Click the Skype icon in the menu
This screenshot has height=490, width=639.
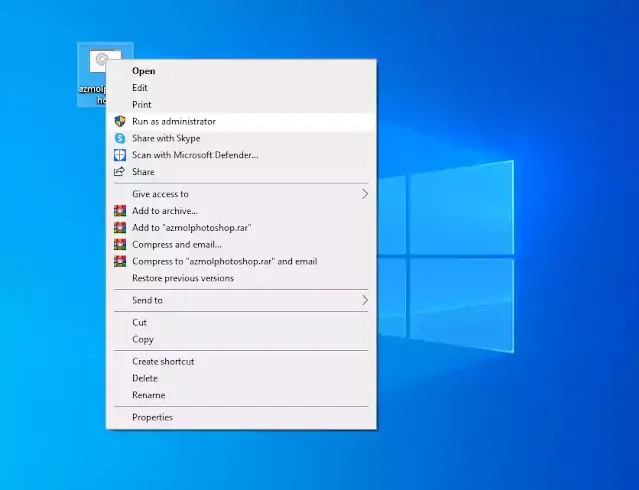point(120,138)
